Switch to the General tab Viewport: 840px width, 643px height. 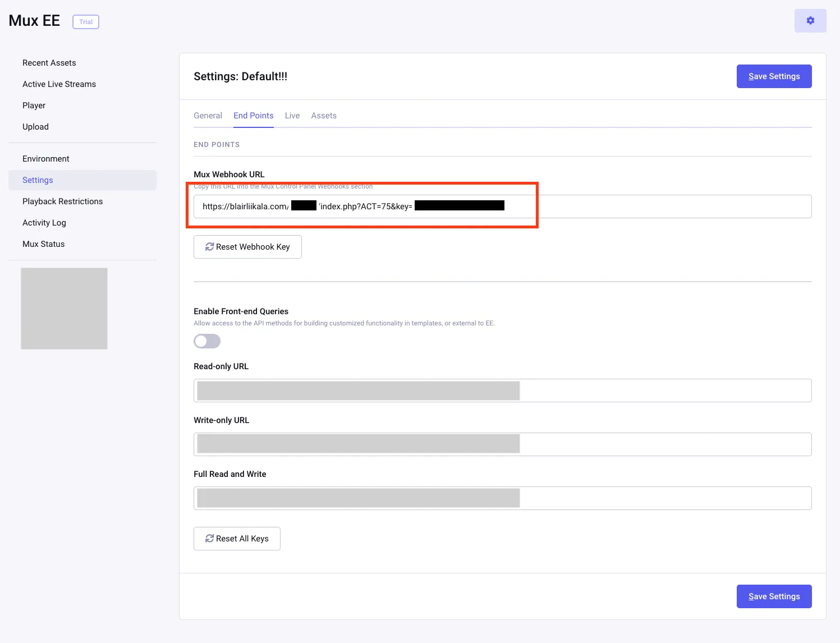click(x=208, y=116)
